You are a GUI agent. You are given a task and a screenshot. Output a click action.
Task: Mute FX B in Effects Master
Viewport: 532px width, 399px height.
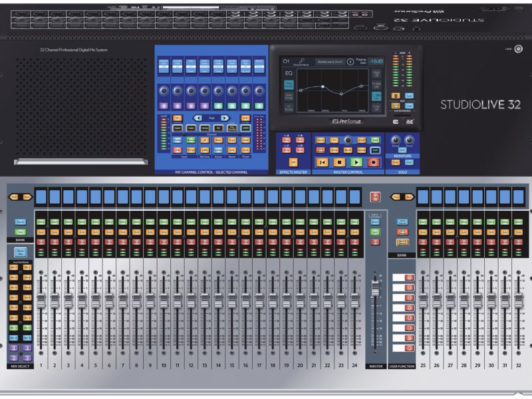300,140
